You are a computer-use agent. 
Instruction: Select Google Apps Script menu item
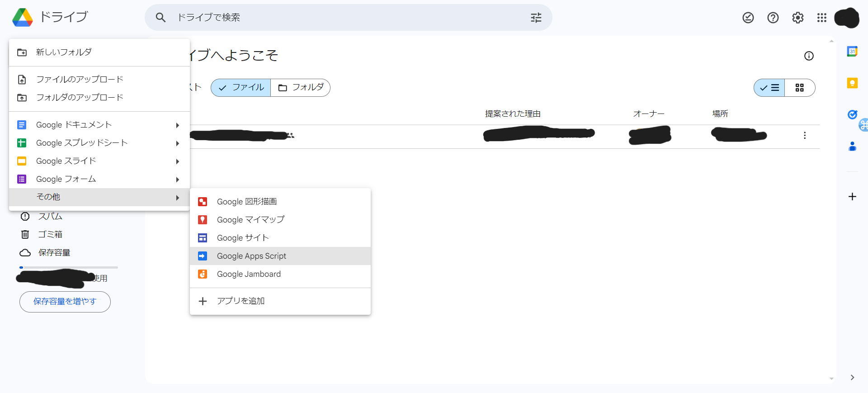coord(280,256)
